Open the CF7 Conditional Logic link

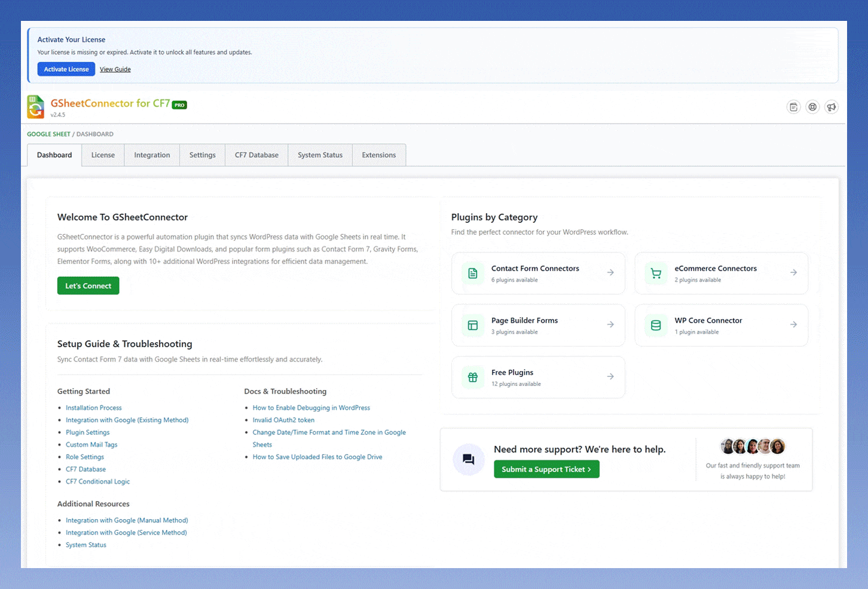tap(97, 481)
